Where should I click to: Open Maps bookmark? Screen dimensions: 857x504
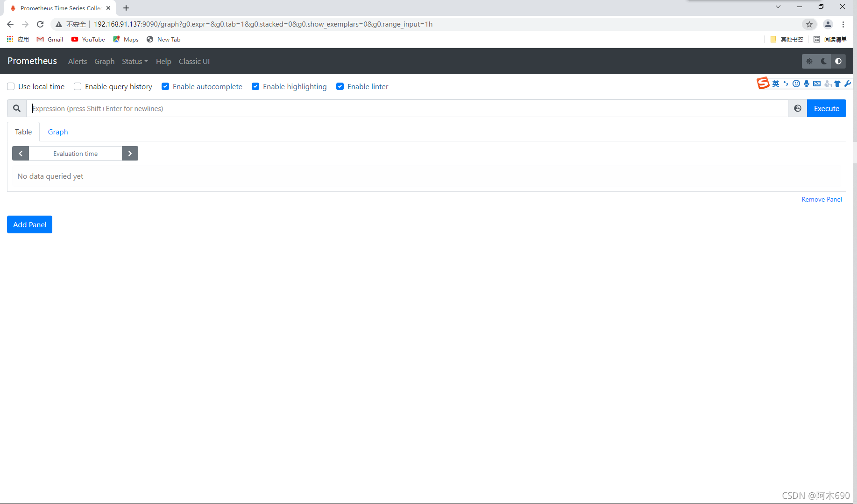pos(126,39)
